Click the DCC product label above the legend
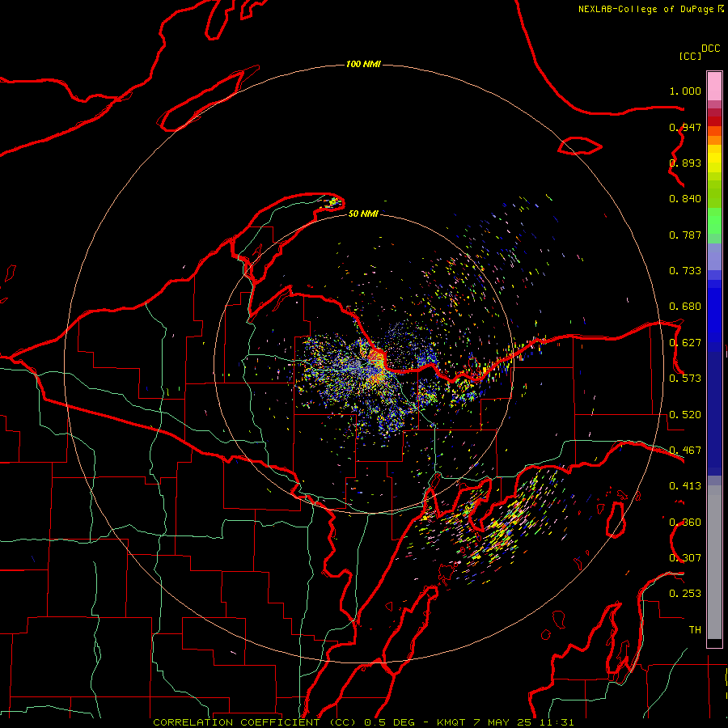Viewport: 728px width, 728px height. [711, 49]
